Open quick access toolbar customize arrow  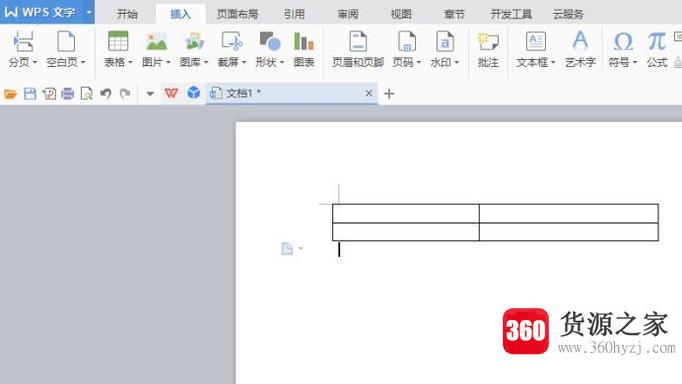150,93
